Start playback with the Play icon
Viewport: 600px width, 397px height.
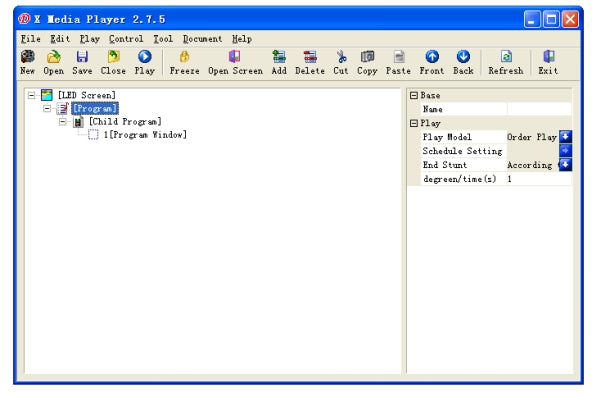(145, 57)
